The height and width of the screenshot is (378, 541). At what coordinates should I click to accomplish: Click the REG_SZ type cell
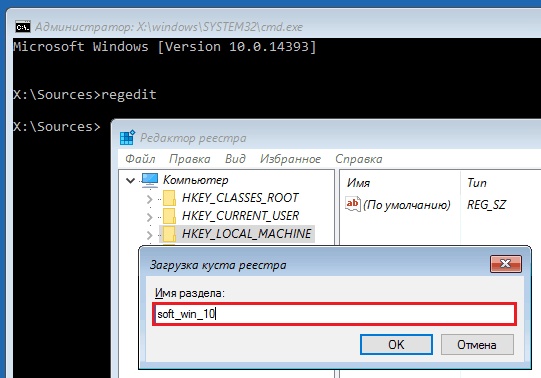(x=486, y=205)
